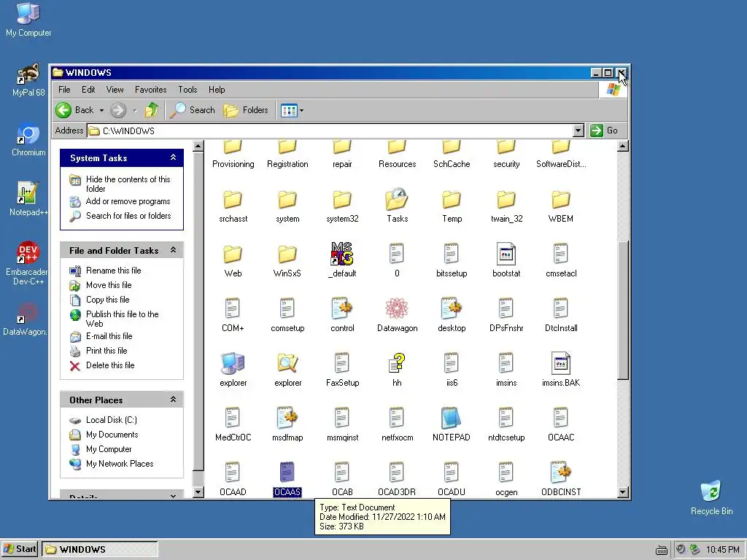Select the hh help file icon
Image resolution: width=747 pixels, height=560 pixels.
pyautogui.click(x=397, y=363)
